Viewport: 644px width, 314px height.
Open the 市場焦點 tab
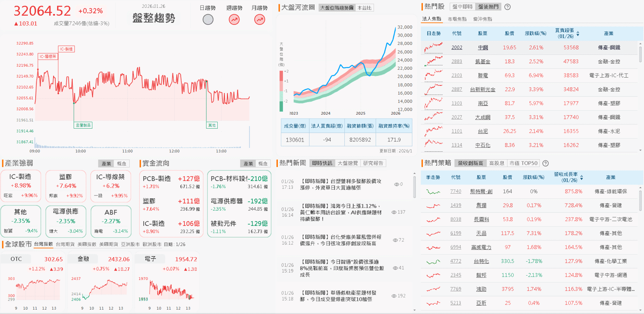tap(457, 19)
